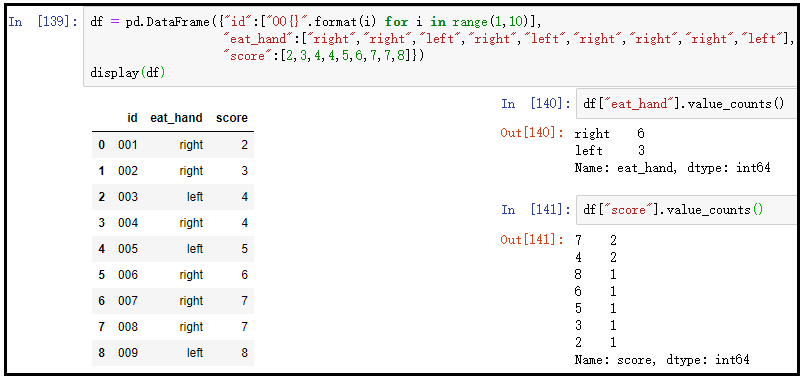803x379 pixels.
Task: Select table row with id 009
Action: (x=173, y=353)
